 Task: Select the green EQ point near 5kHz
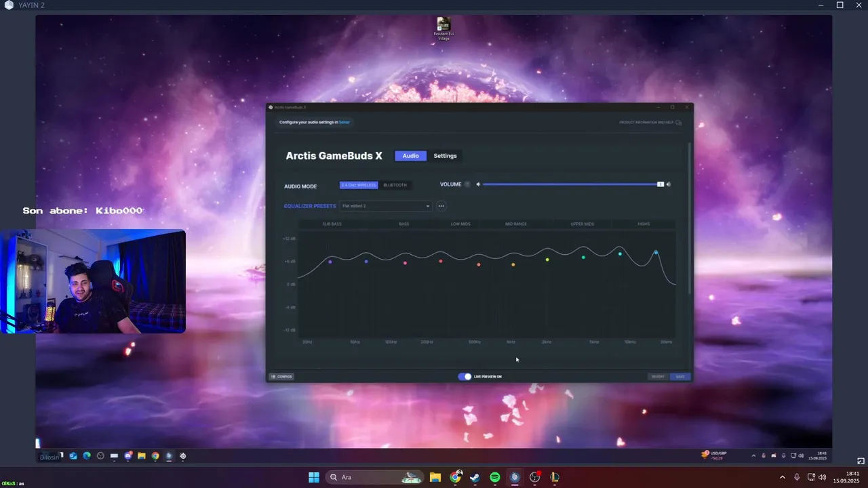click(583, 257)
